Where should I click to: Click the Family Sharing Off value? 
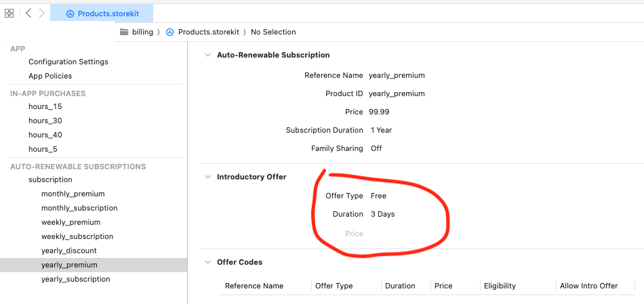click(x=376, y=148)
